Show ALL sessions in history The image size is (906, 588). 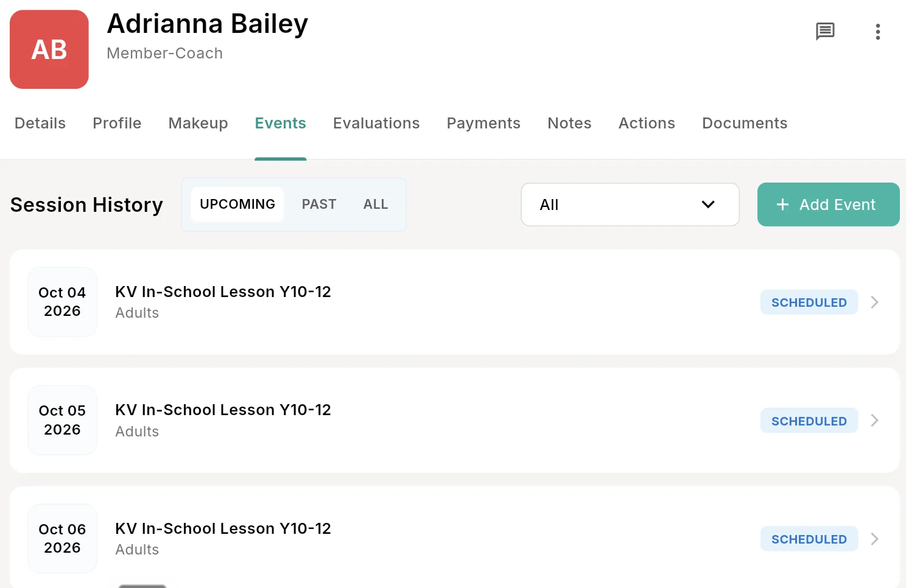pos(376,204)
